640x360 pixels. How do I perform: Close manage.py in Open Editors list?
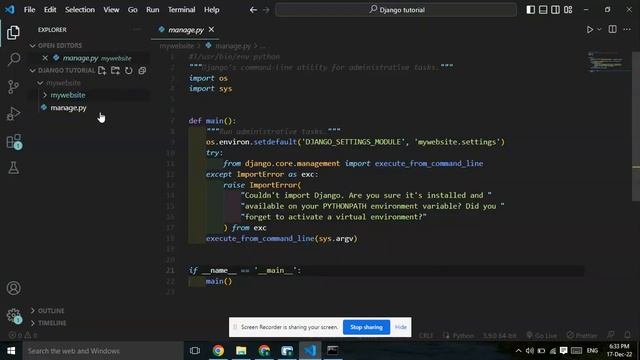pos(45,58)
